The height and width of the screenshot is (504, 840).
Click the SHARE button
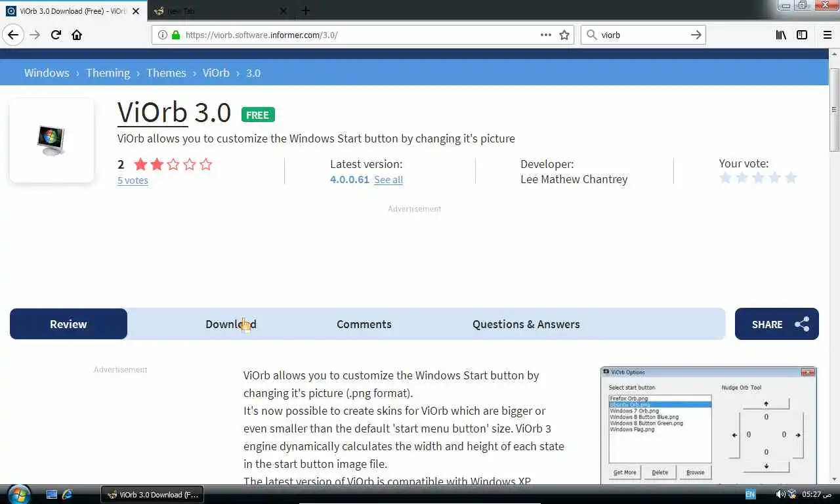(x=777, y=324)
